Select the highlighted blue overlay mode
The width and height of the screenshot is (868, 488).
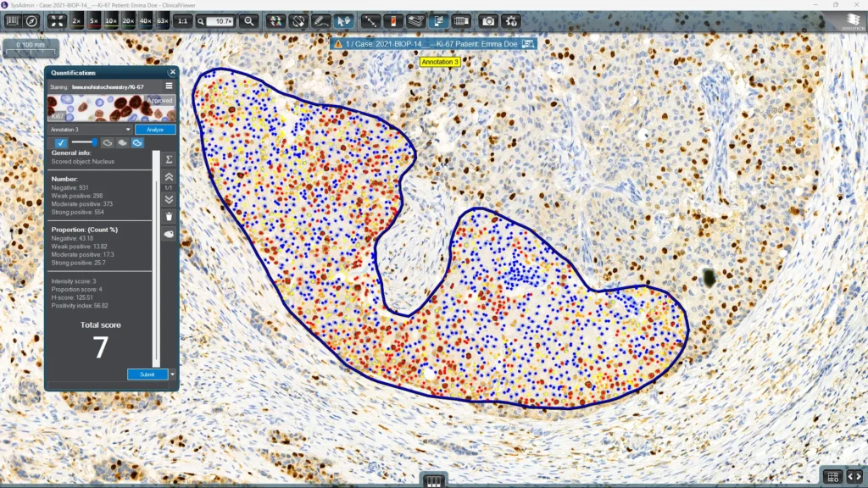pos(137,142)
